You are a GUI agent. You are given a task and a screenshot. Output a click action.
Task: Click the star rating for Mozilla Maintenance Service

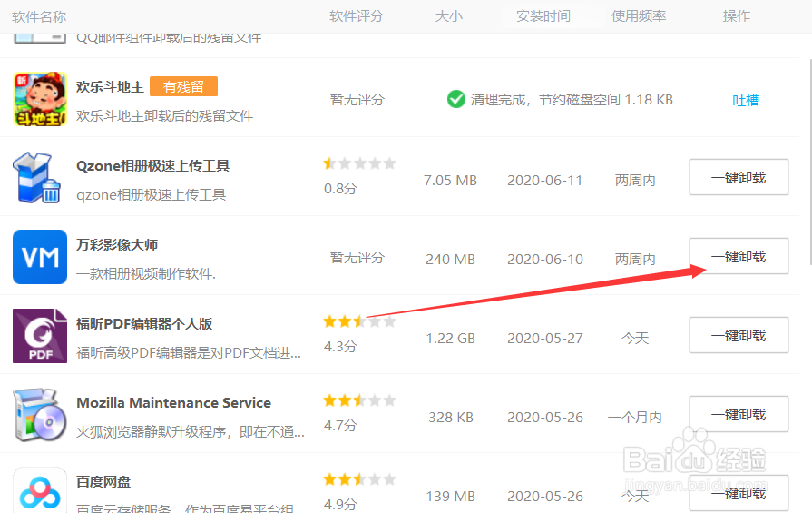[x=360, y=400]
